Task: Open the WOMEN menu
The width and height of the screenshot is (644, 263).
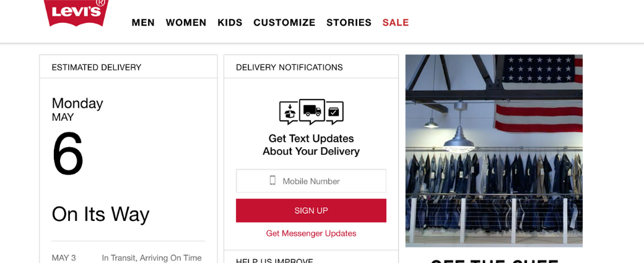Action: click(x=186, y=23)
